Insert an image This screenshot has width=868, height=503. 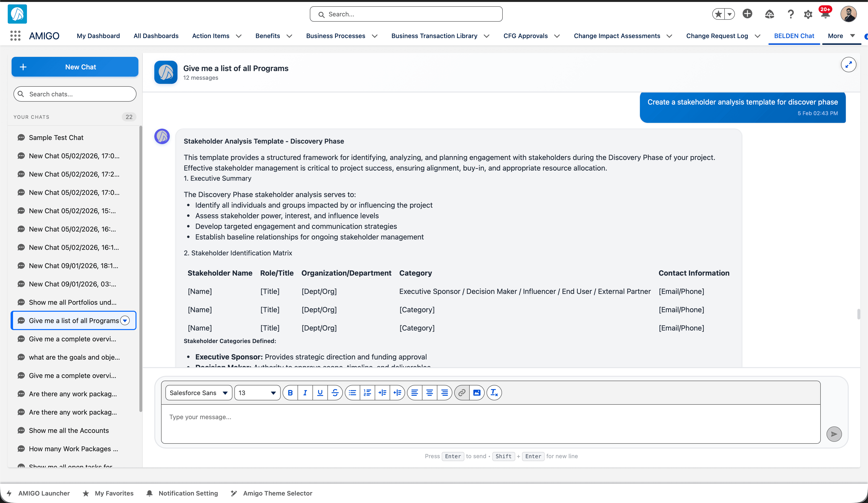point(477,393)
